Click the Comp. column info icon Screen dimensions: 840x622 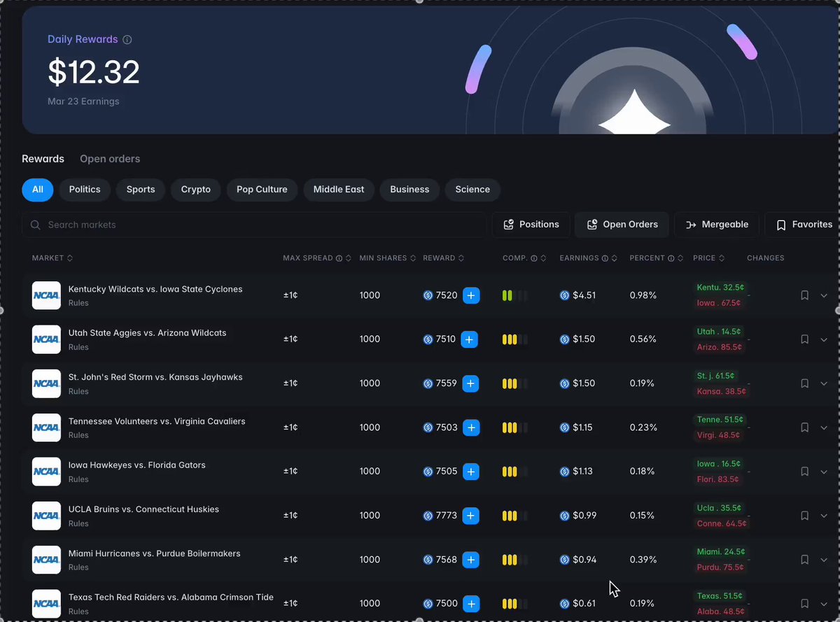pyautogui.click(x=534, y=258)
